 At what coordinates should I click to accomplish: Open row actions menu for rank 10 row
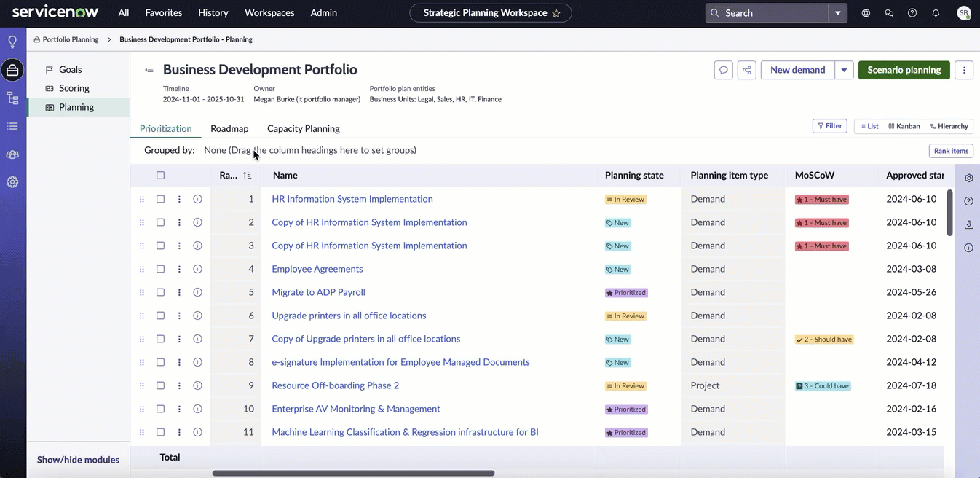(x=179, y=409)
